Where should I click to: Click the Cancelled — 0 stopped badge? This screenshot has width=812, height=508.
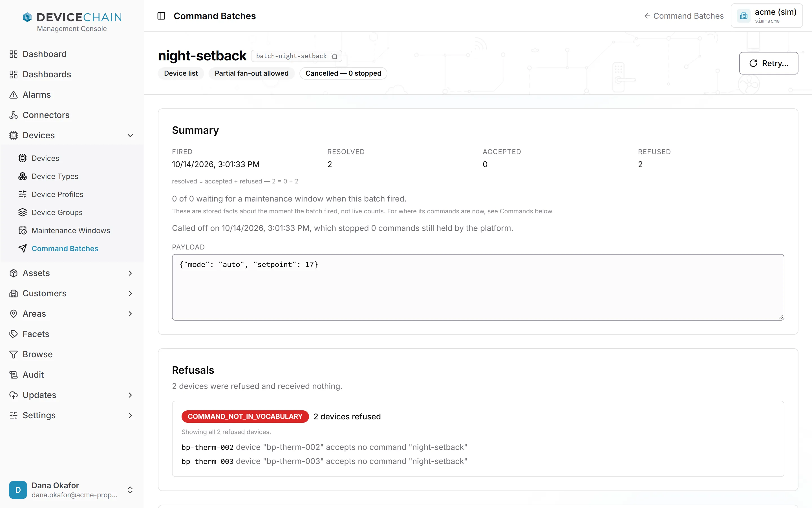click(343, 73)
